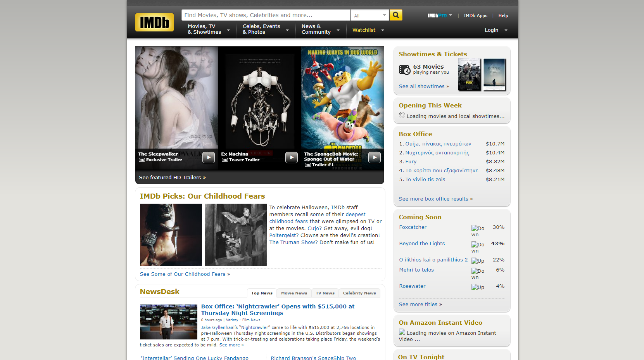Click the yellow search magnifier button
The height and width of the screenshot is (360, 644).
(x=396, y=15)
